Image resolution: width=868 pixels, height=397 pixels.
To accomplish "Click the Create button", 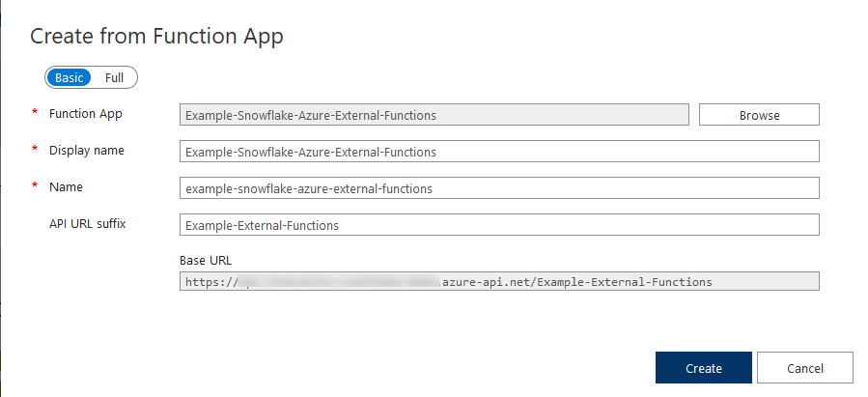I will point(704,368).
